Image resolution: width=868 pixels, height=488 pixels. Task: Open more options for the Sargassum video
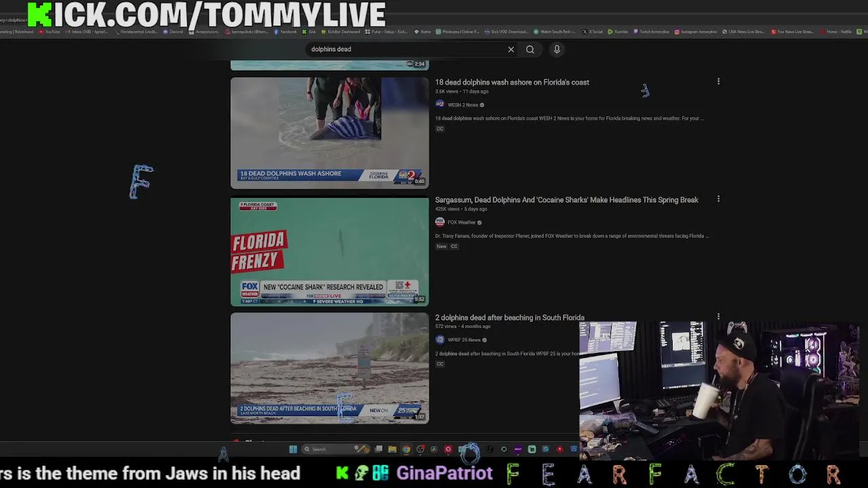click(x=718, y=199)
